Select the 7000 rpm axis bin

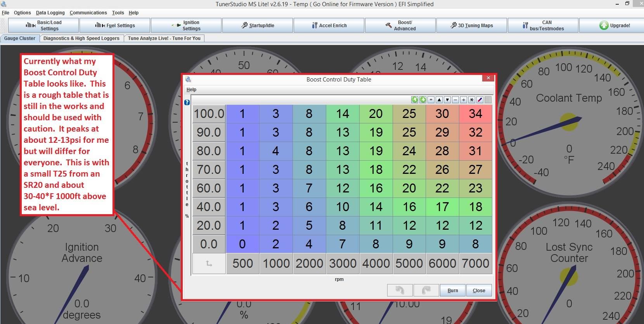476,263
